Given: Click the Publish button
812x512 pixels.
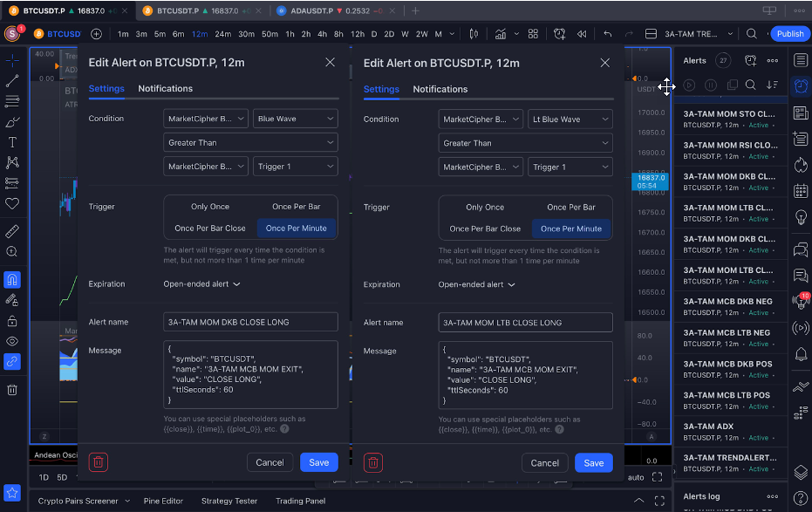Looking at the screenshot, I should pyautogui.click(x=790, y=34).
